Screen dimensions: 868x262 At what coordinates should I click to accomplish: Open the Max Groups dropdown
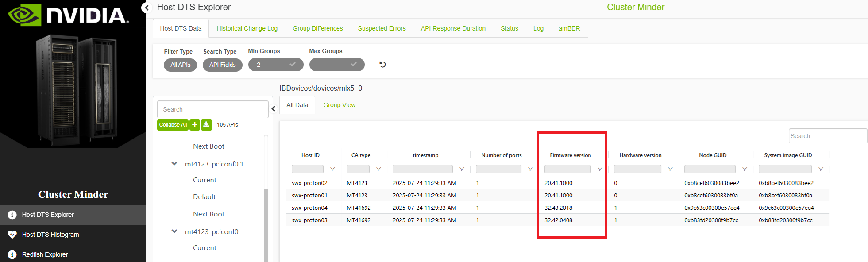click(x=337, y=65)
